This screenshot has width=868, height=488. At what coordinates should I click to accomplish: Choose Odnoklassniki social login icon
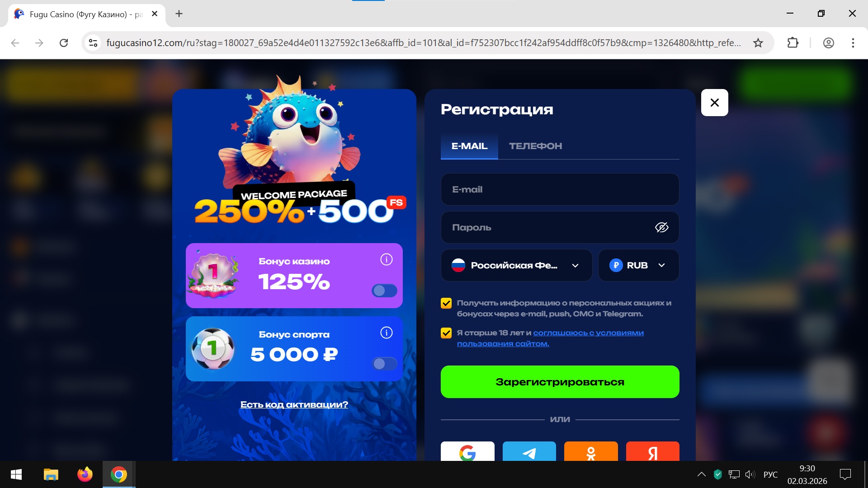(591, 451)
